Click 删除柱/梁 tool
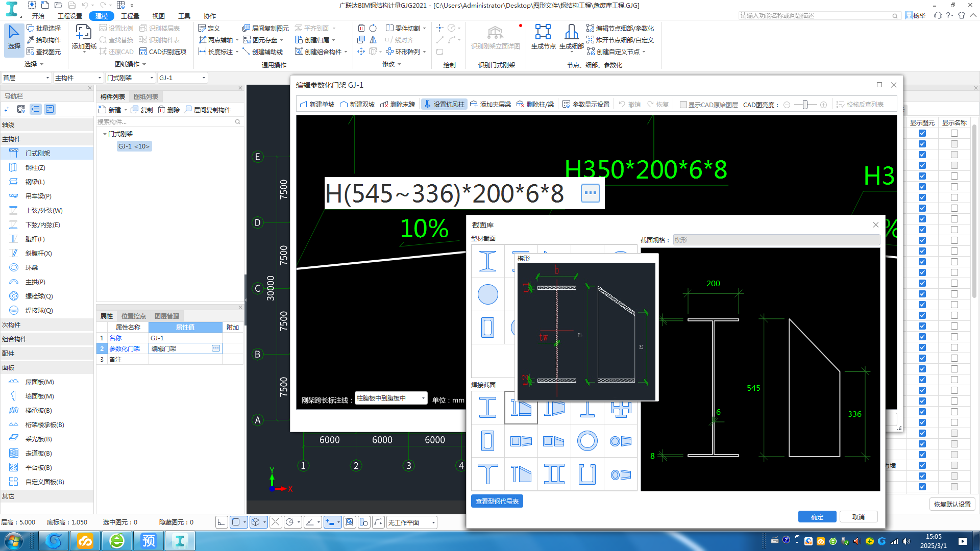The width and height of the screenshot is (980, 551). click(535, 104)
